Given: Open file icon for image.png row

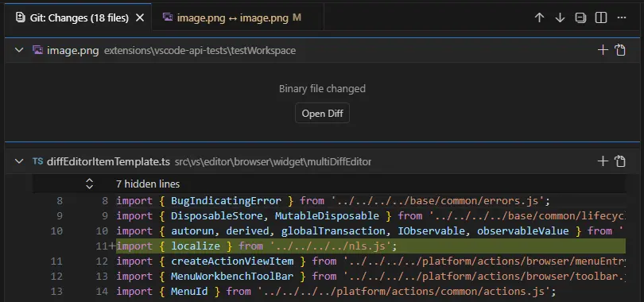Looking at the screenshot, I should tap(620, 50).
